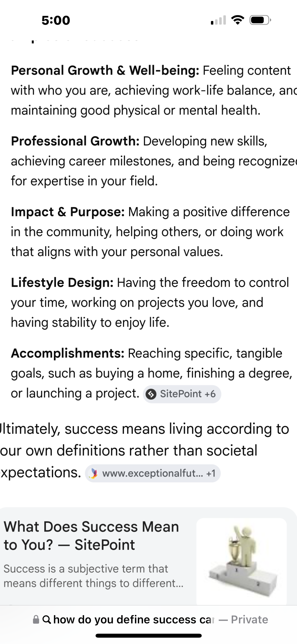
Task: Select the "Personal Growth & Well-being" heading
Action: (105, 71)
